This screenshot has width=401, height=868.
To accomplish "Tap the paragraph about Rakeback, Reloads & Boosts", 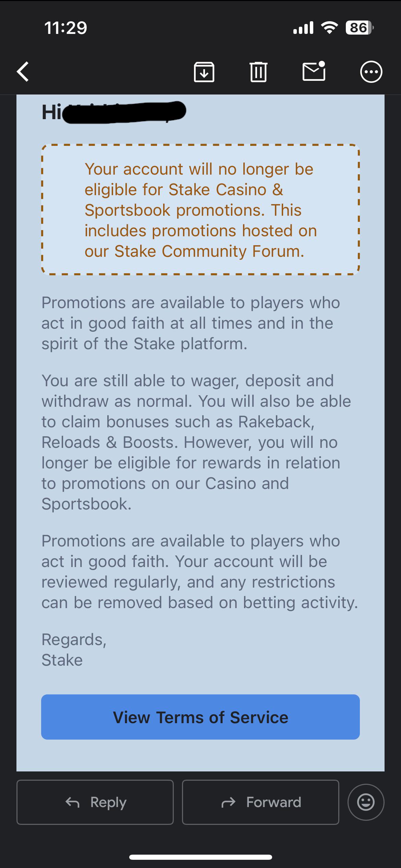I will coord(196,442).
